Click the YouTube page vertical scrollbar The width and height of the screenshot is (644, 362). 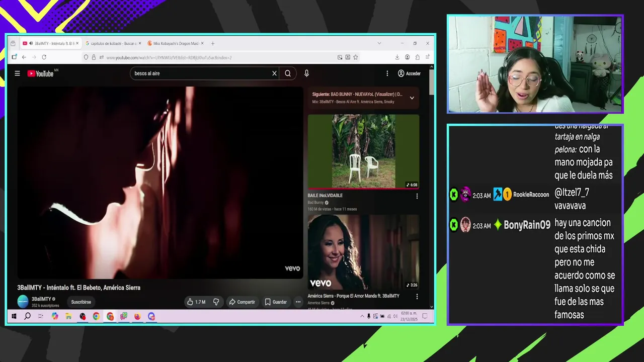coord(432,83)
